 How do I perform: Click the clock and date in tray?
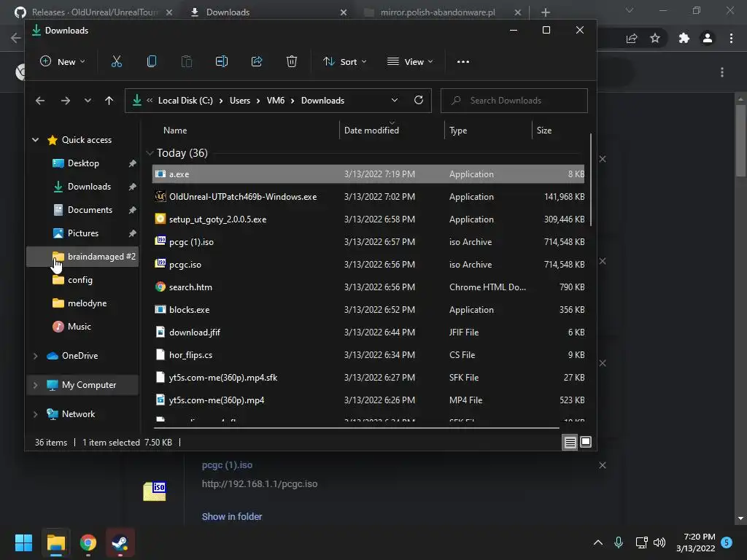point(695,542)
